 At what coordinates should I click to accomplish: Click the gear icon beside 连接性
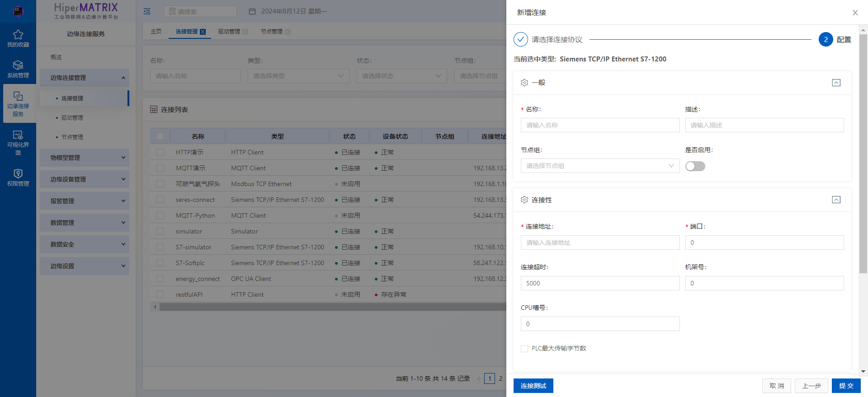[x=524, y=200]
